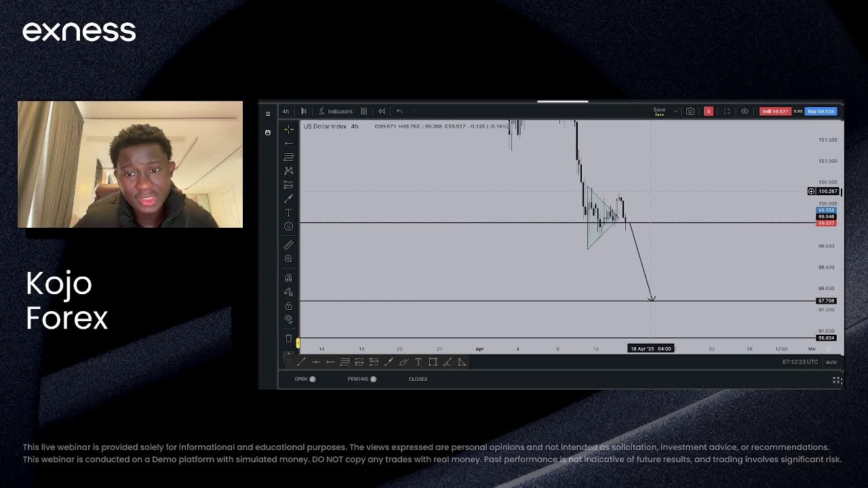Open the 4h timeframe selector
This screenshot has height=488, width=868.
(285, 111)
